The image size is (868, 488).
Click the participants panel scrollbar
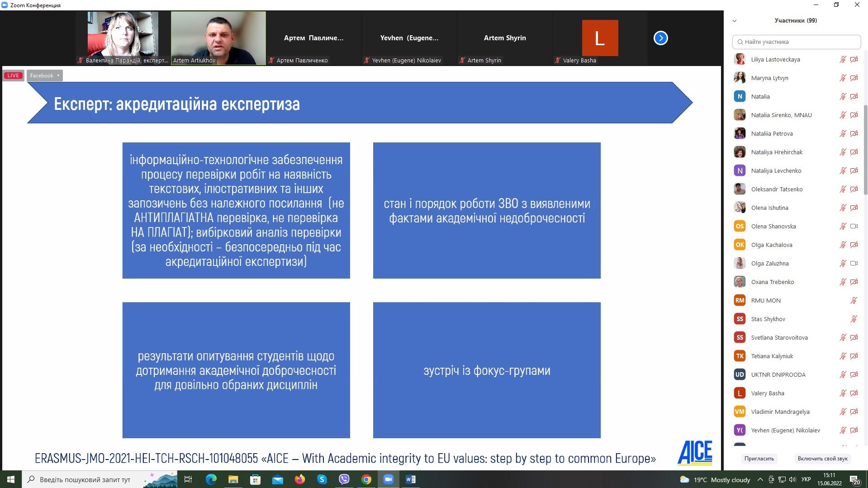[x=865, y=149]
